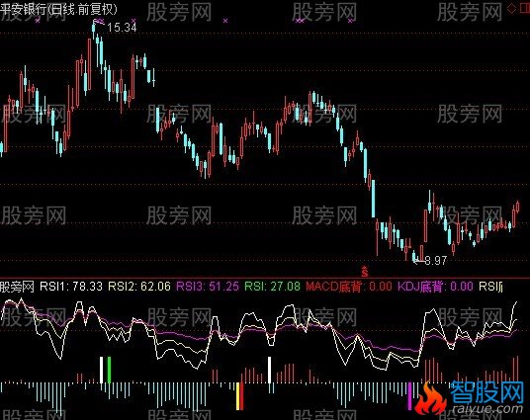Viewport: 530px width, 420px height.
Task: Click the KDJ底背: 0.00 label
Action: (x=435, y=287)
